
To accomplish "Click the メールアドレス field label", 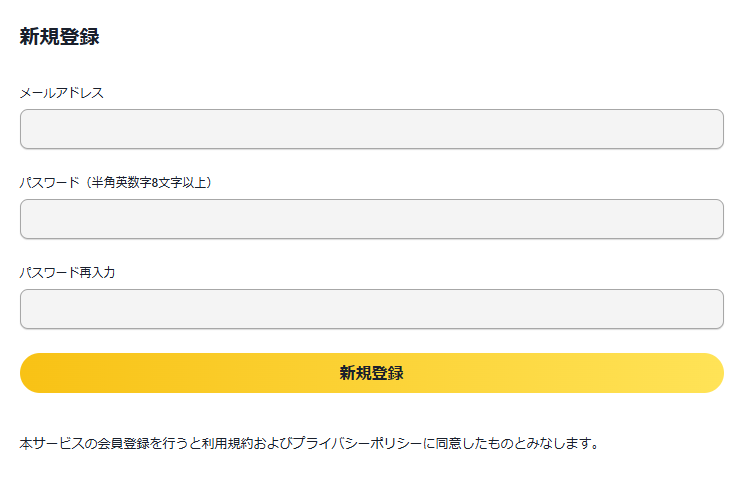I will (61, 93).
